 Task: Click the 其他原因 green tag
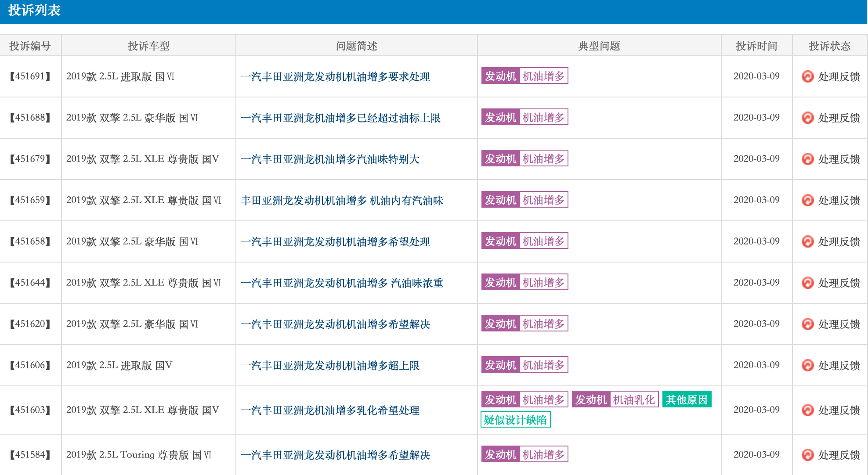pyautogui.click(x=687, y=399)
